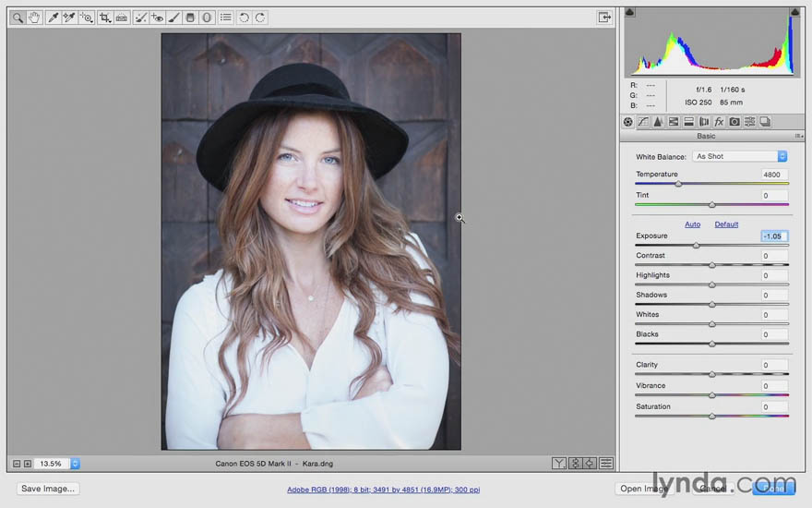Click the Blacks slider handle

tap(712, 344)
